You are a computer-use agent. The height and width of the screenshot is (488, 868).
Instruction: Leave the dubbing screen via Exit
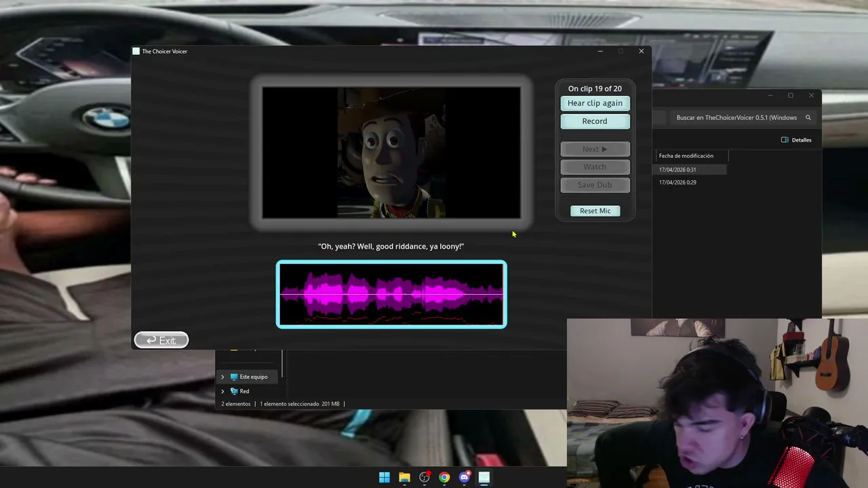[x=161, y=340]
